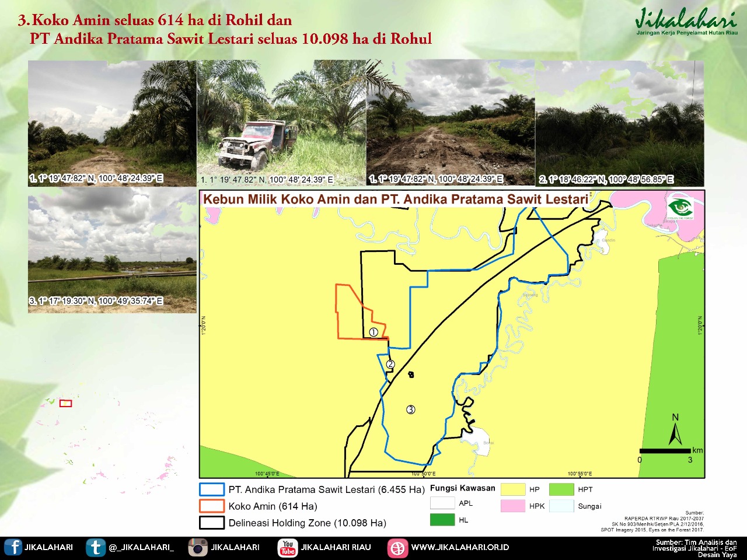The height and width of the screenshot is (560, 747).
Task: Click the map scale bar
Action: click(665, 451)
